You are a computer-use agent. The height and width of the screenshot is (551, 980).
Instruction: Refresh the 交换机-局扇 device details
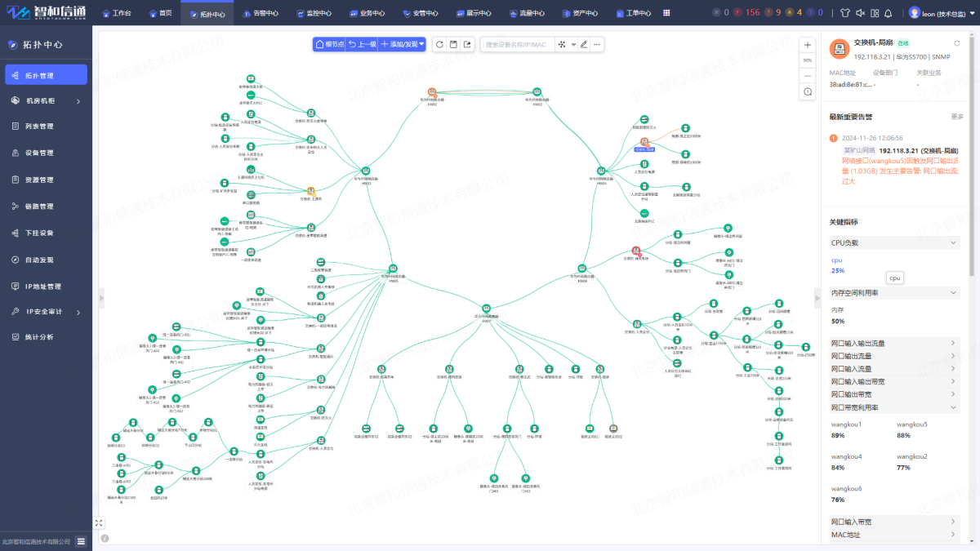[x=957, y=43]
